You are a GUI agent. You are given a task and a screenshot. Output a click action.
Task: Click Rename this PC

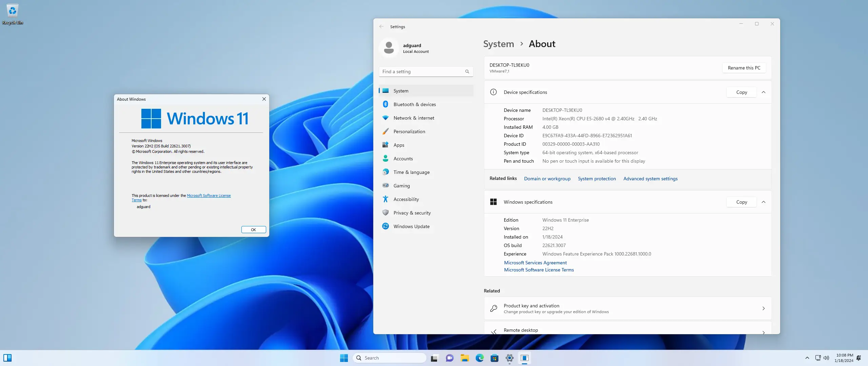coord(744,67)
